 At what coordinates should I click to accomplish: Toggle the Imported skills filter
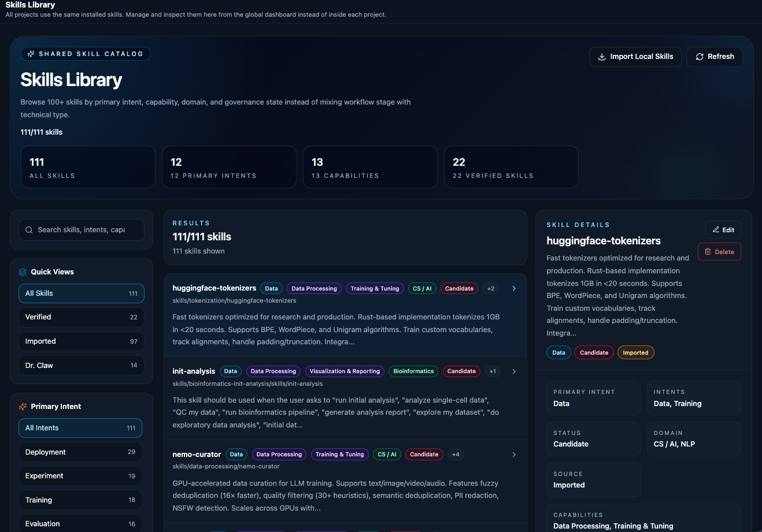pyautogui.click(x=81, y=341)
